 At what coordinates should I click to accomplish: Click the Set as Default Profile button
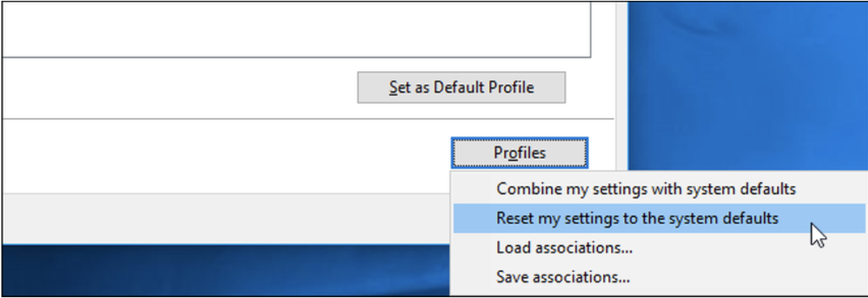461,88
